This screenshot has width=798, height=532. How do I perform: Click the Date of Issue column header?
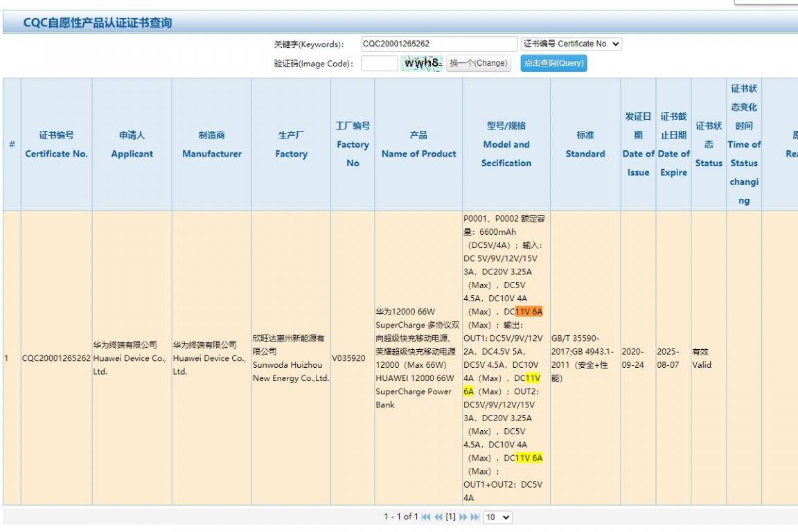pos(638,144)
